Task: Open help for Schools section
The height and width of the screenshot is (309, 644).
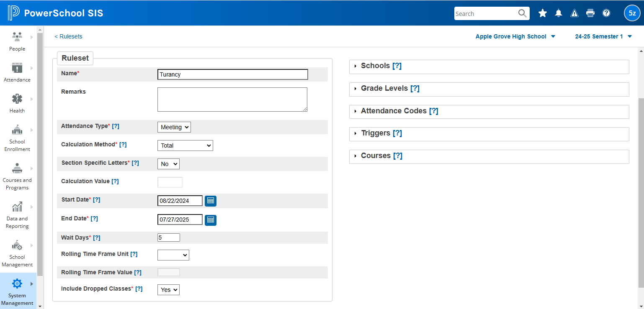Action: pyautogui.click(x=397, y=66)
